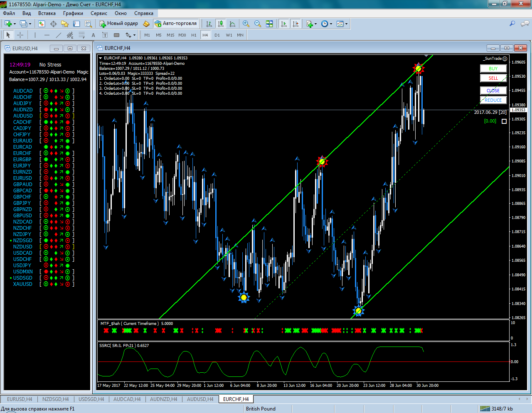
Task: Open the chat bubble icon
Action: (x=525, y=24)
